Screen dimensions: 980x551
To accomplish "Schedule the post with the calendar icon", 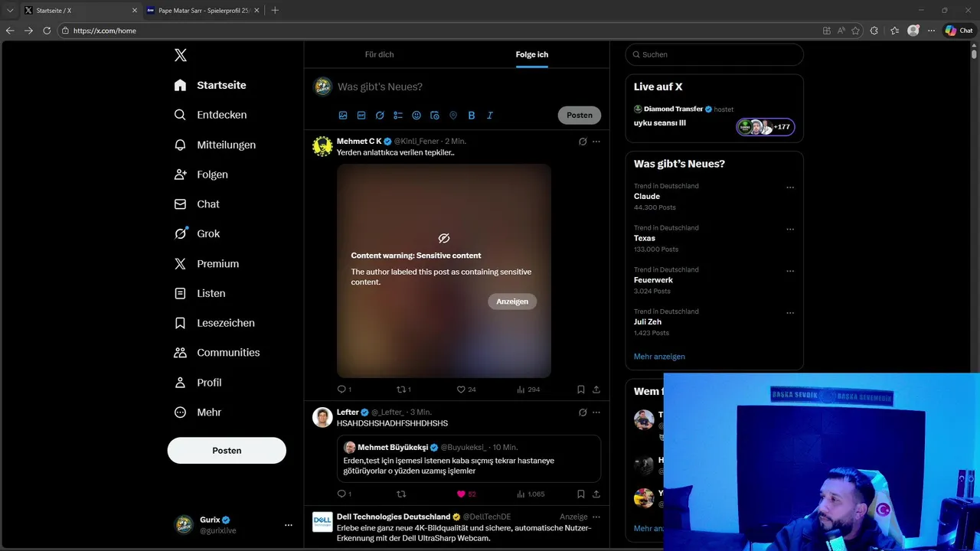I will (435, 116).
